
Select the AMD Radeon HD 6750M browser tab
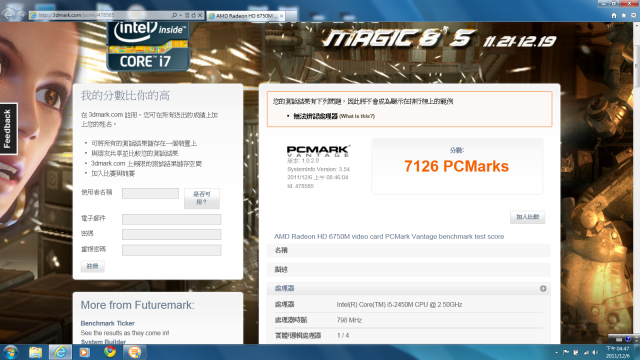click(x=246, y=16)
